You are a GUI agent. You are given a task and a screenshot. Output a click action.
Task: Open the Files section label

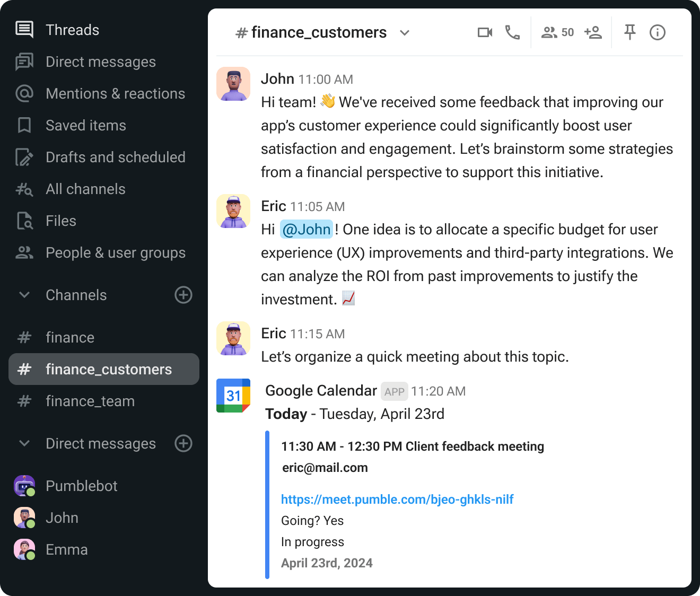click(x=61, y=221)
